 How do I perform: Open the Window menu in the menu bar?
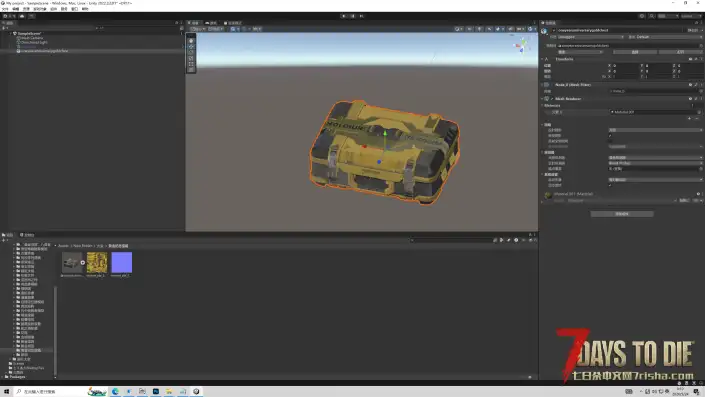click(x=75, y=9)
